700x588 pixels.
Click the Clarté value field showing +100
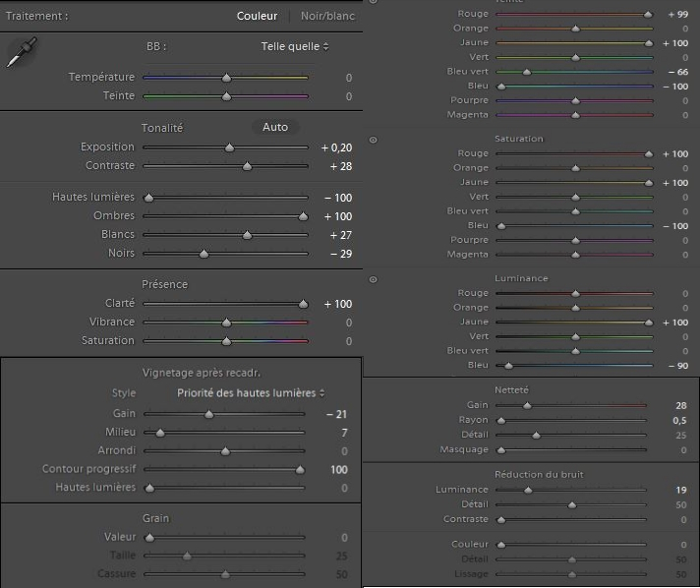click(336, 304)
